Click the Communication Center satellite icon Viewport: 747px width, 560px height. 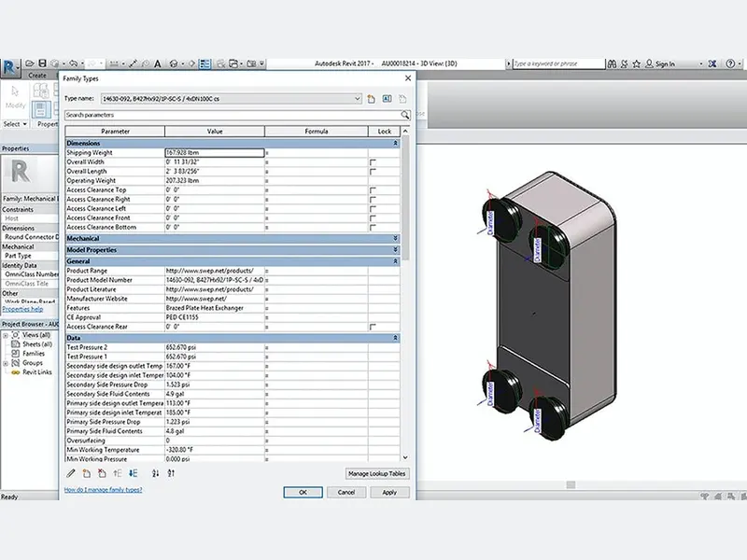coord(624,63)
